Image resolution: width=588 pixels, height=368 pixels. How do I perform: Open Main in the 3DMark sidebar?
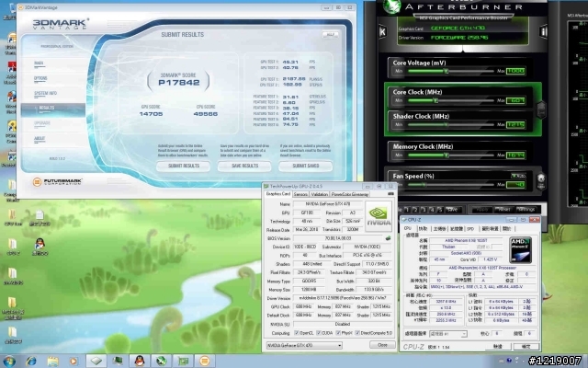(x=39, y=63)
